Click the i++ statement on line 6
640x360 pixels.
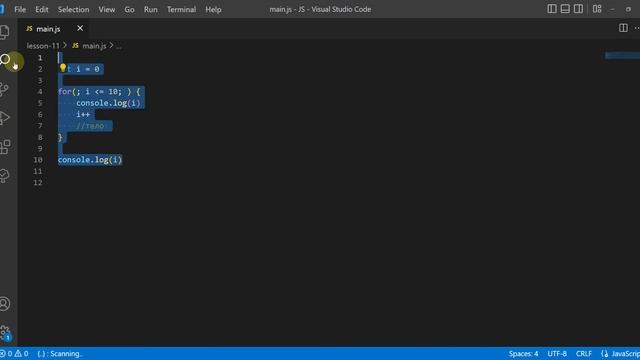click(83, 114)
